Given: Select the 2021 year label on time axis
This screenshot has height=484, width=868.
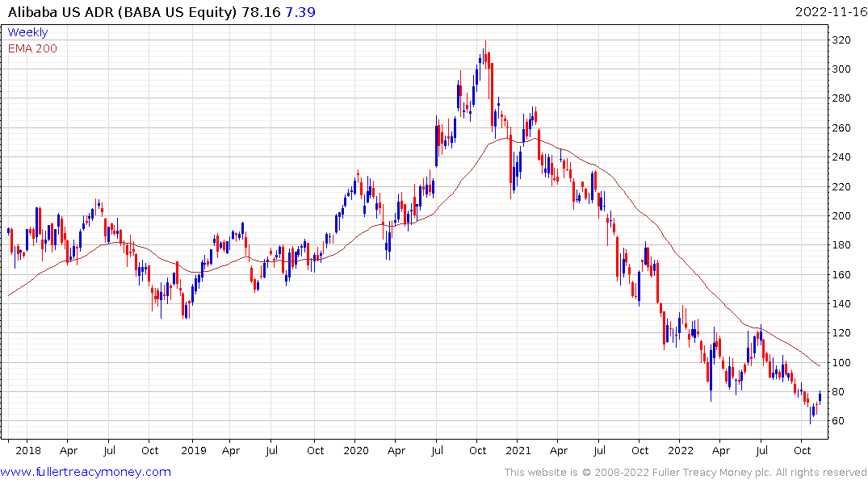Looking at the screenshot, I should click(x=518, y=450).
